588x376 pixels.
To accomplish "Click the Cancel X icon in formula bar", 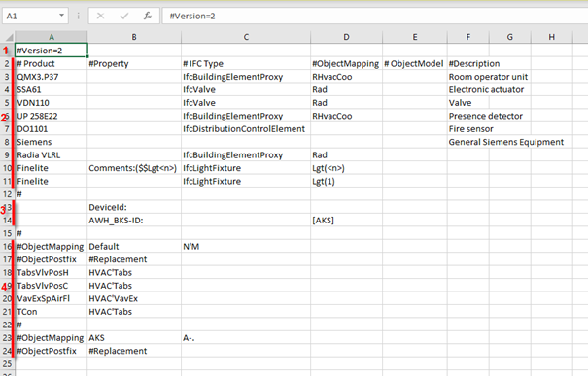I will coord(100,16).
